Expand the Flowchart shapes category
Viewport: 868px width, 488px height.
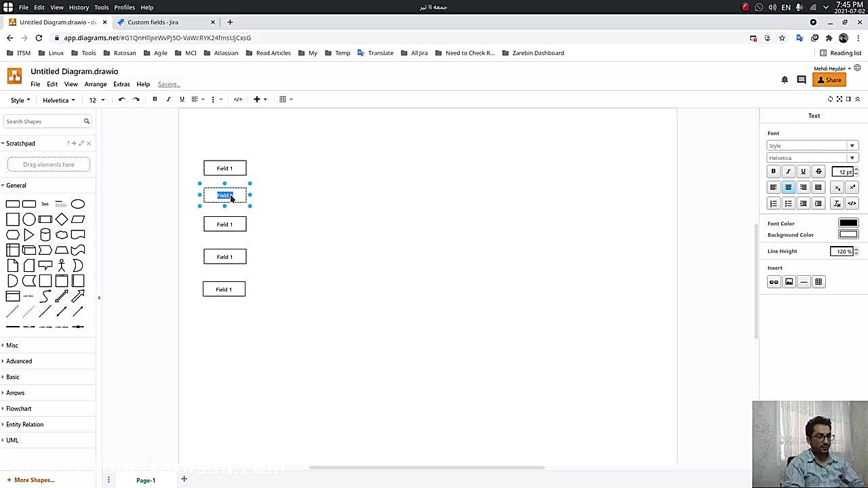pyautogui.click(x=19, y=409)
